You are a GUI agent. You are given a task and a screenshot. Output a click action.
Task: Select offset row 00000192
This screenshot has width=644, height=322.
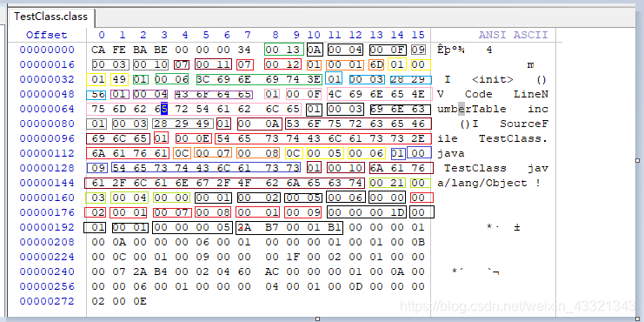coord(47,227)
